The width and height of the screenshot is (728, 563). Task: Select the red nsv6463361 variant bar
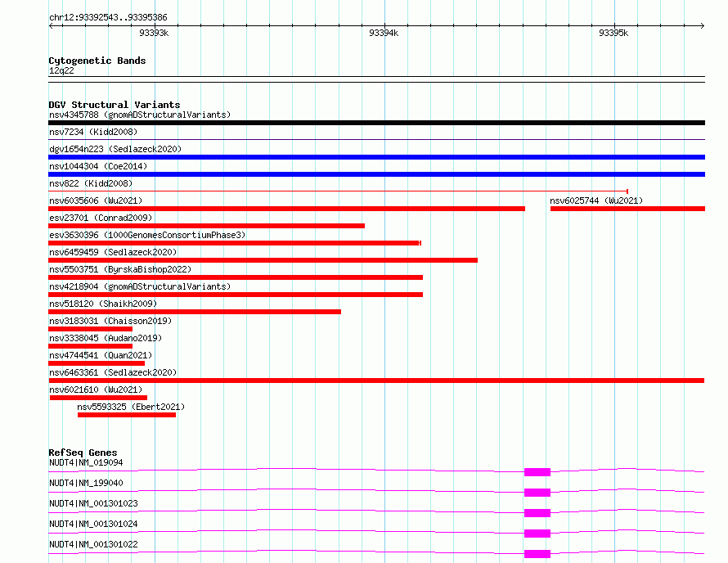[x=376, y=381]
